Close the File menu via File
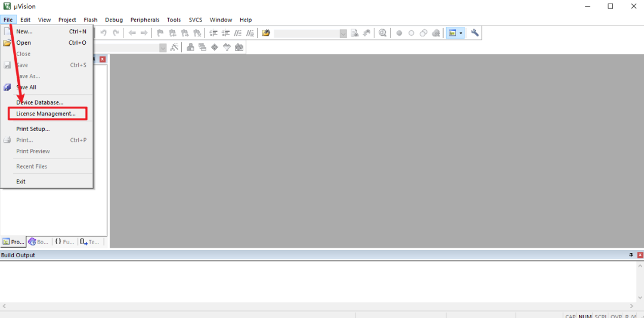 pos(8,20)
